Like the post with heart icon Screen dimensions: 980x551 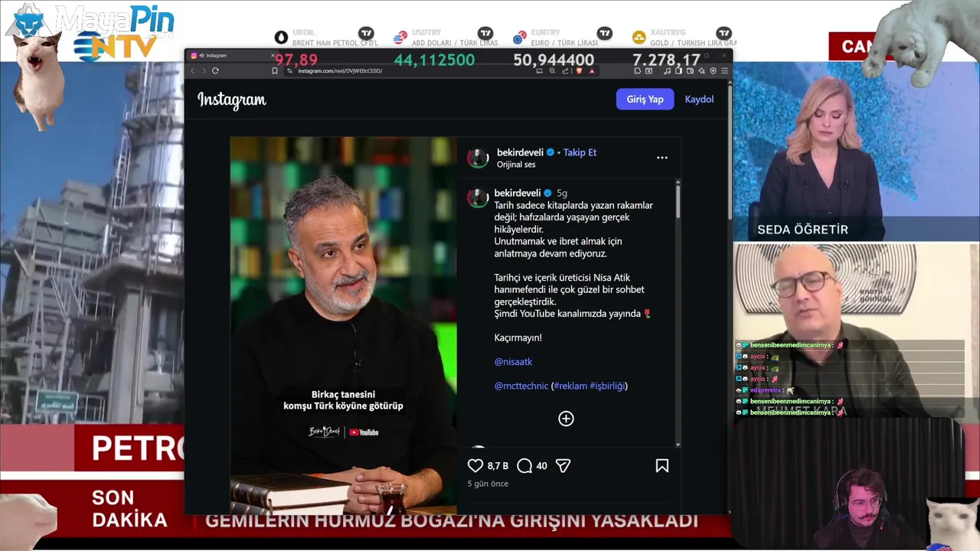click(475, 465)
